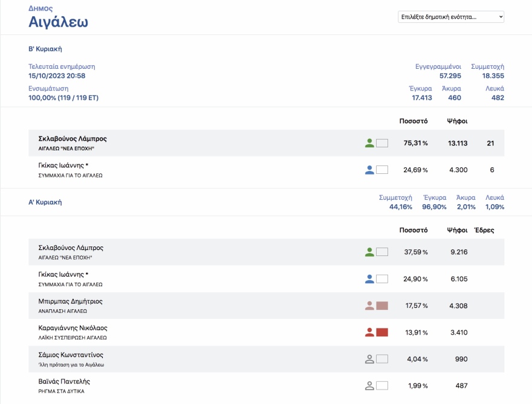Click green person icon for Σκλαβούνος in Β' Κυριακή
Viewport: 532px width, 404px height.
pyautogui.click(x=369, y=143)
